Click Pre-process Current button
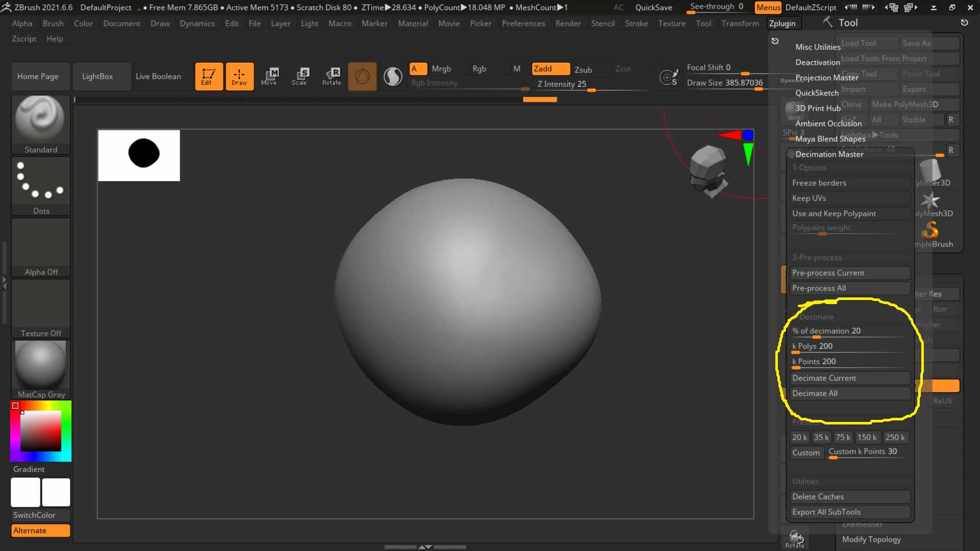Viewport: 980px width, 551px height. tap(850, 273)
